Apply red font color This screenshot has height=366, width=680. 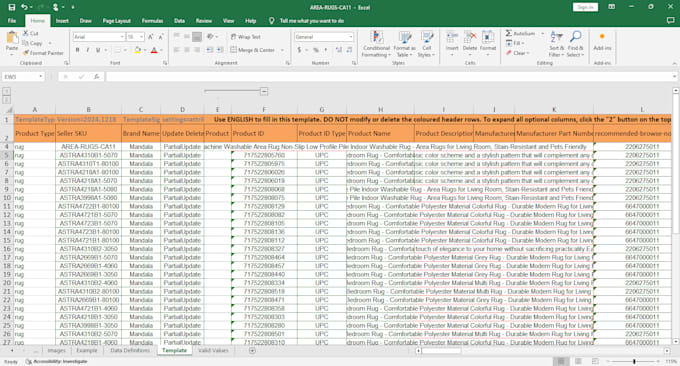point(154,50)
